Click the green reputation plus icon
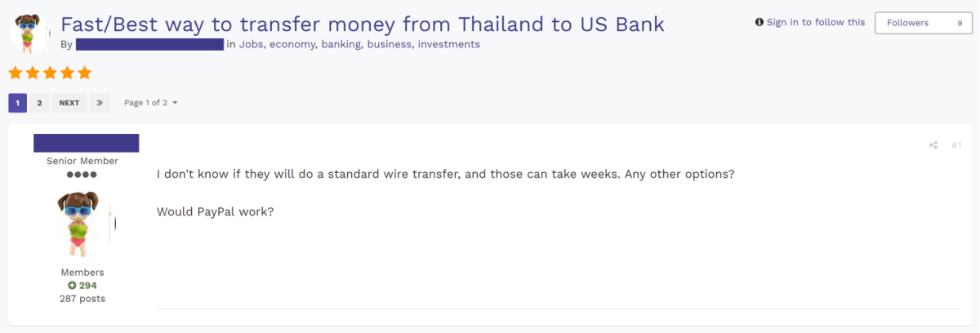Image resolution: width=980 pixels, height=333 pixels. [72, 286]
